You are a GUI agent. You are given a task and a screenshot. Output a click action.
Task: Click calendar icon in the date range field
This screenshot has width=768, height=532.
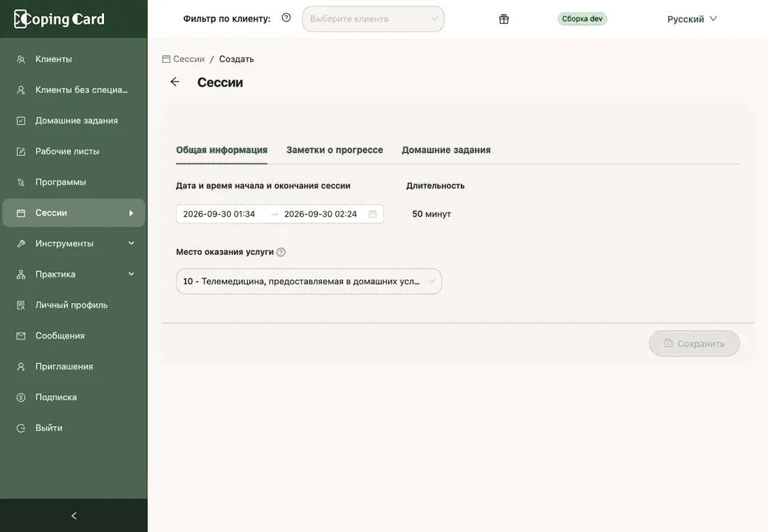point(373,214)
